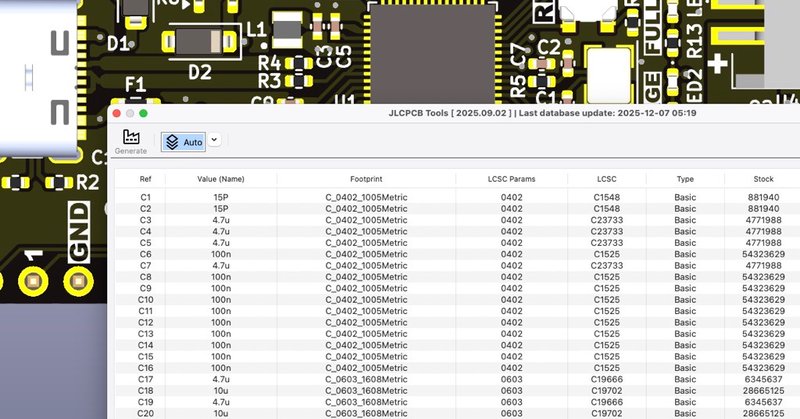This screenshot has height=419, width=800.
Task: Click the D1 label on the PCB
Action: pyautogui.click(x=118, y=44)
